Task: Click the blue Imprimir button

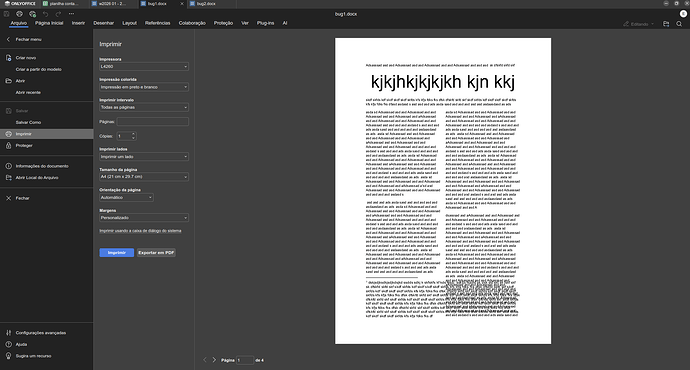Action: [117, 253]
